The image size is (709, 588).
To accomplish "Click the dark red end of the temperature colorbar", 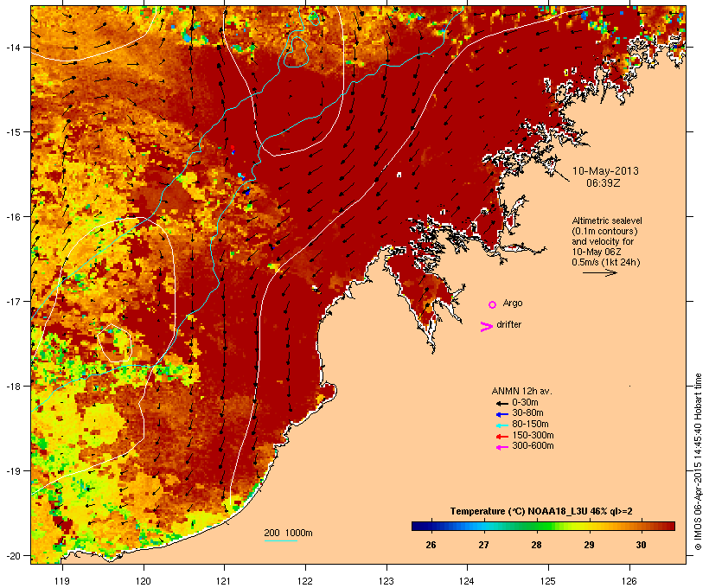I will tap(665, 526).
